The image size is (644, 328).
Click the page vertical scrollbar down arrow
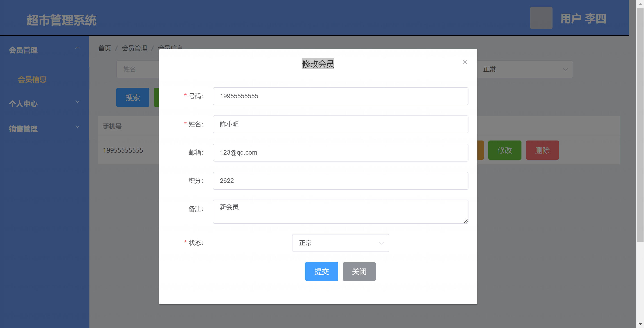pos(640,324)
